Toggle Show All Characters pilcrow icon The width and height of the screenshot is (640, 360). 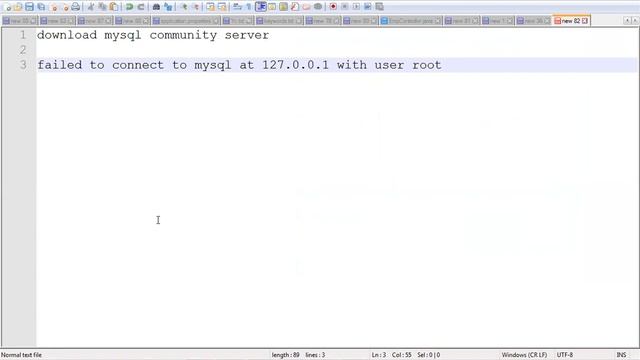point(249,7)
